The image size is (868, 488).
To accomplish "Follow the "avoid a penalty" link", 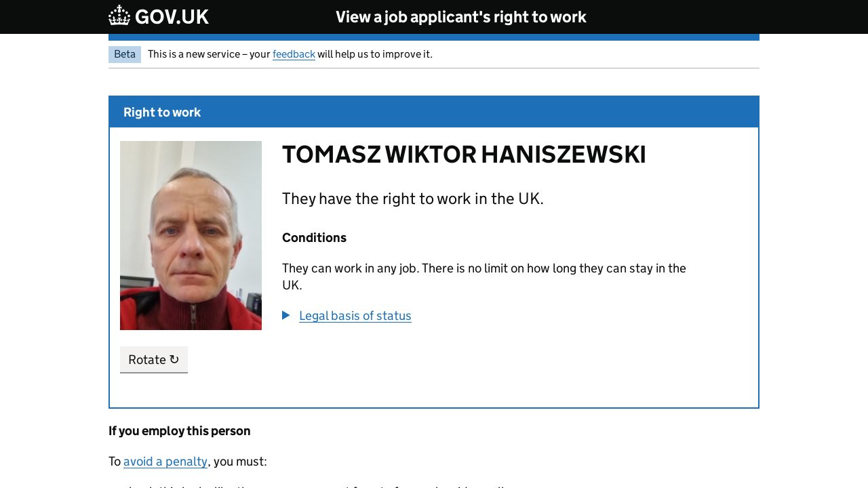I will pyautogui.click(x=165, y=462).
